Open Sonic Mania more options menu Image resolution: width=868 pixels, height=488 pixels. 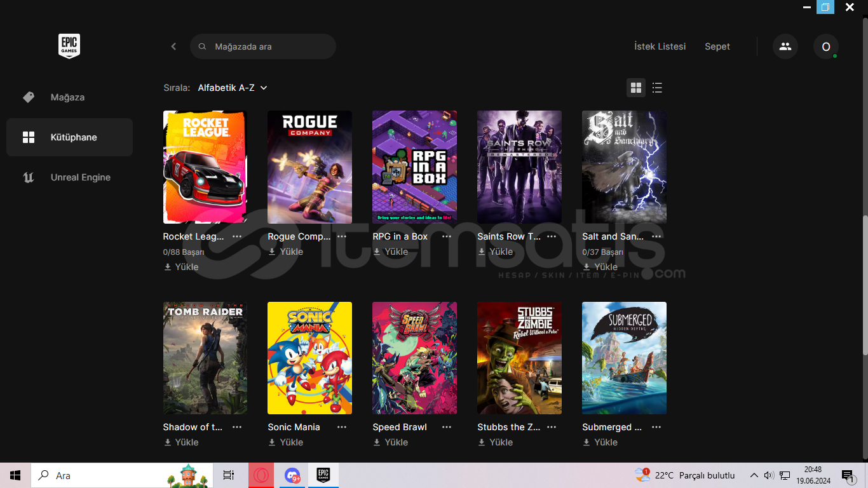pyautogui.click(x=342, y=427)
